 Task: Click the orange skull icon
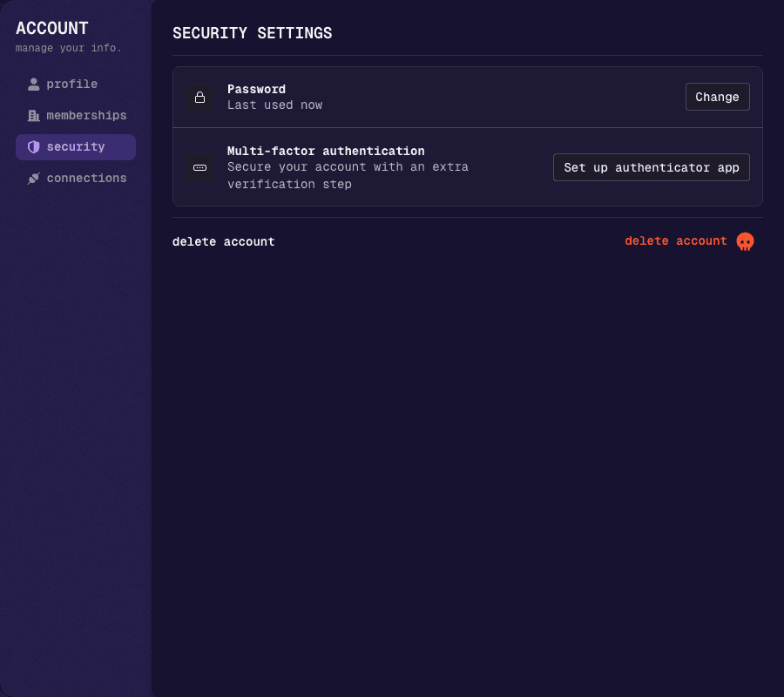(x=745, y=241)
